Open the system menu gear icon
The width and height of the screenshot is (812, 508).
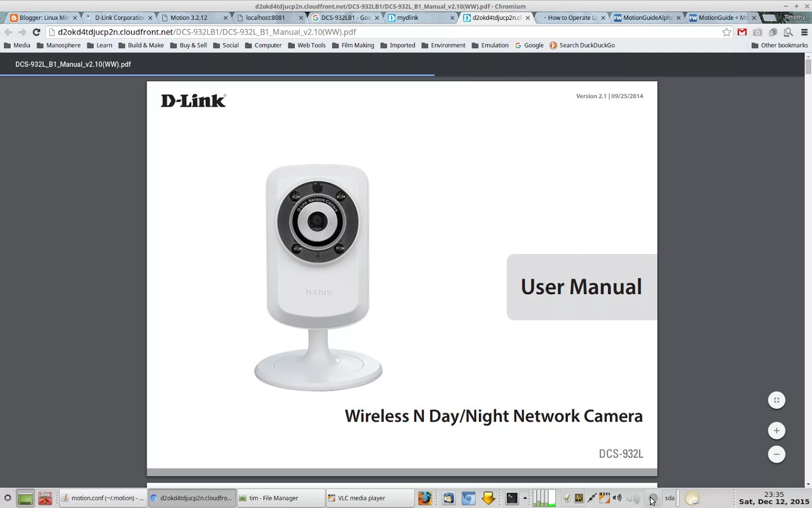[x=8, y=498]
